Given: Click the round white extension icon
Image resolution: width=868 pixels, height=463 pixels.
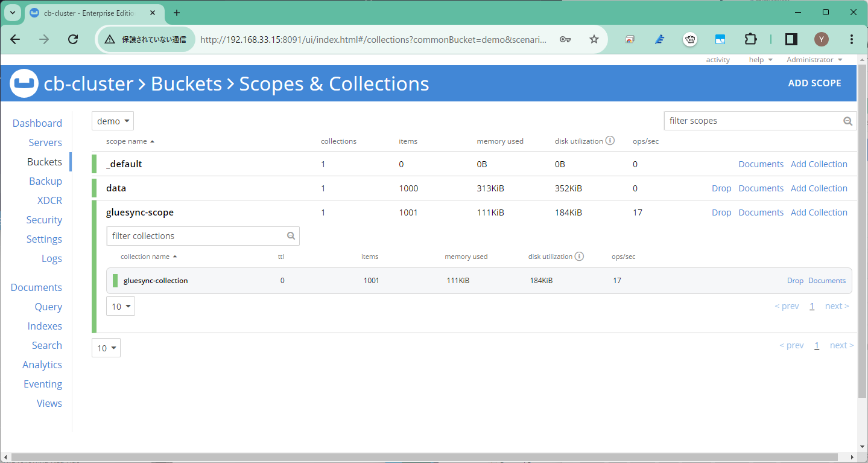Looking at the screenshot, I should (x=690, y=39).
